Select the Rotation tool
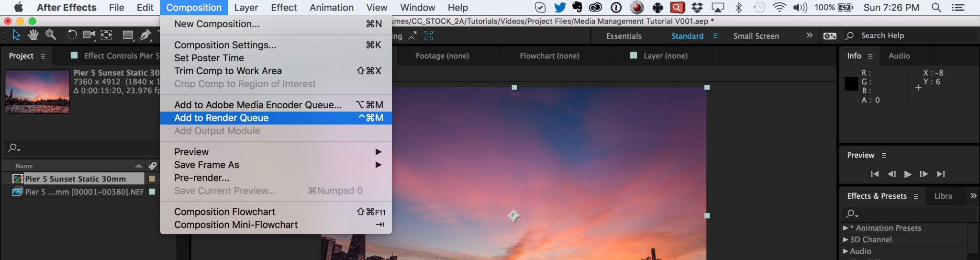The height and width of the screenshot is (260, 980). coord(71,35)
